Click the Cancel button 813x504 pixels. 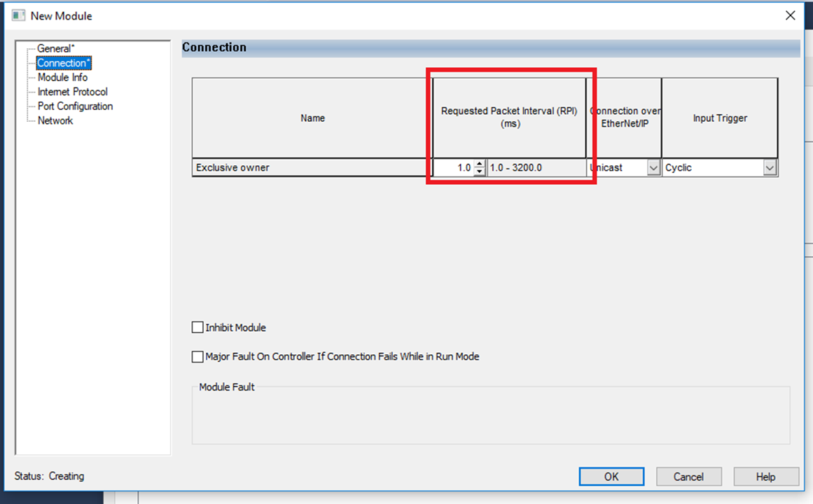688,477
